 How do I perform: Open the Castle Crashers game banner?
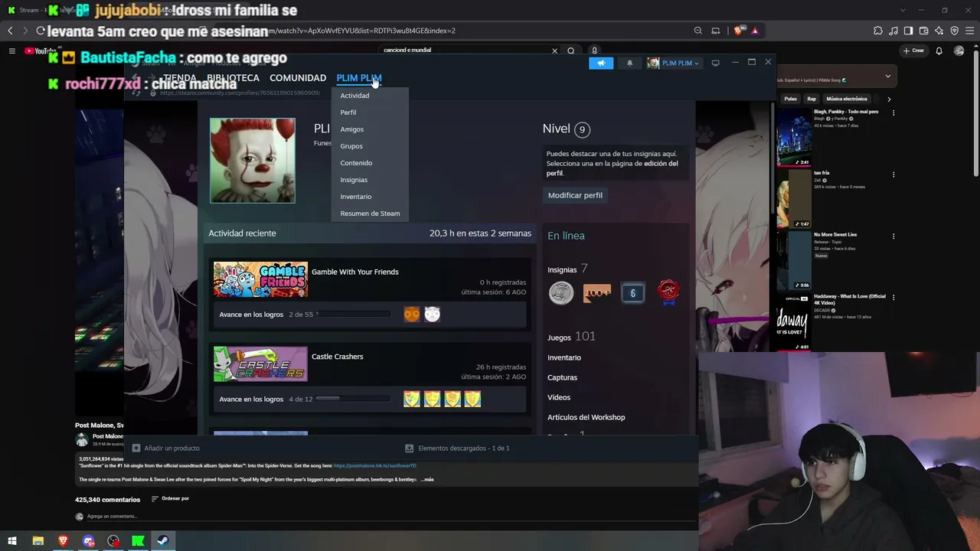pos(260,364)
